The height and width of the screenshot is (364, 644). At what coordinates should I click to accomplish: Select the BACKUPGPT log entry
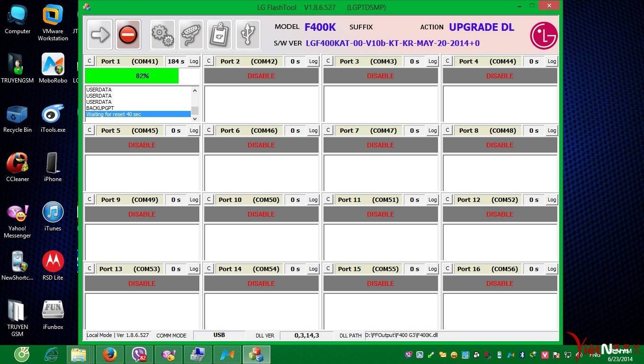(100, 108)
